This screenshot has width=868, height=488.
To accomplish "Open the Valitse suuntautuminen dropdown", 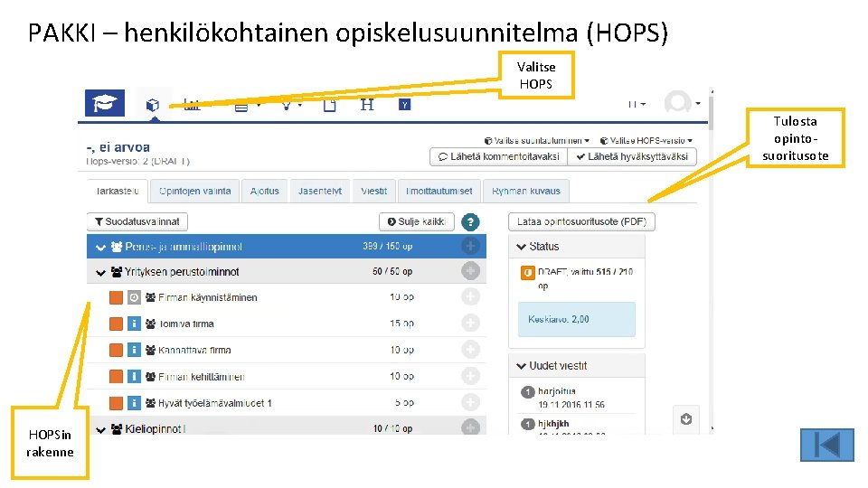I will pyautogui.click(x=537, y=141).
